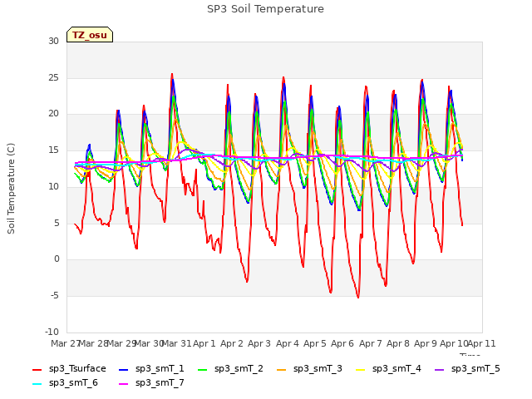Image resolution: width=532 pixels, height=399 pixels.
Task: Click the -10 y-axis tick label
Action: (x=52, y=332)
